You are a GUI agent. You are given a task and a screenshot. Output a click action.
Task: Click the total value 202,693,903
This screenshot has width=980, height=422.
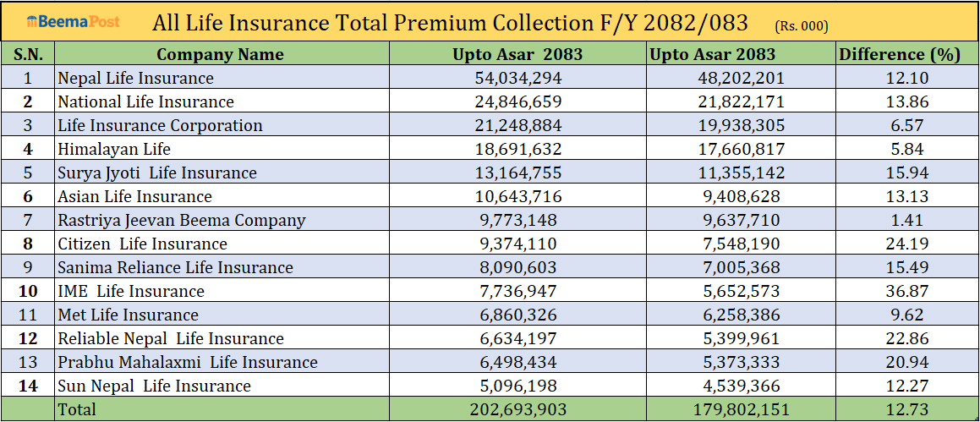pyautogui.click(x=517, y=410)
